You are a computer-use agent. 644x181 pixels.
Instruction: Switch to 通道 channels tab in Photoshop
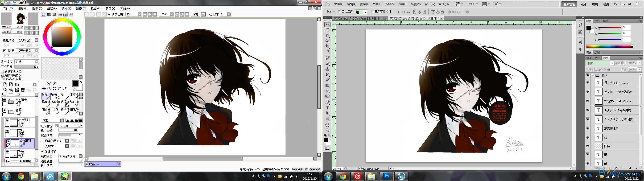589,58
